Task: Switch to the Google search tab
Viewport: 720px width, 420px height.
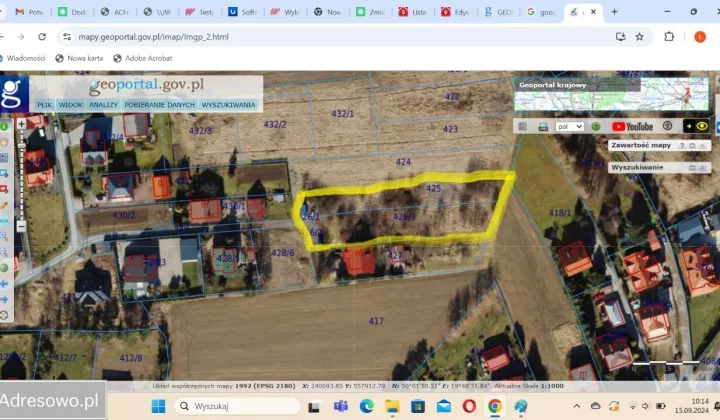Action: [541, 12]
